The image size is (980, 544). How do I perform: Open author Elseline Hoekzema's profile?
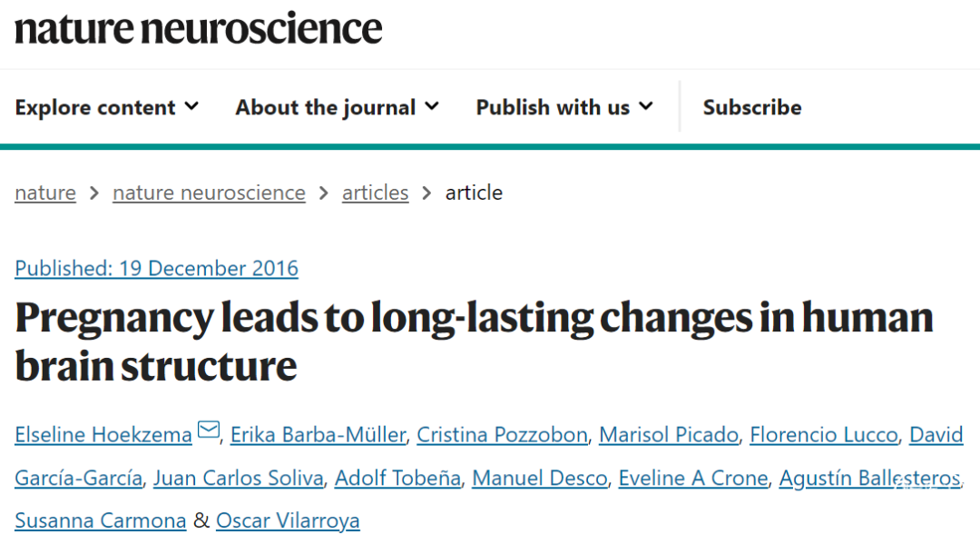tap(103, 435)
